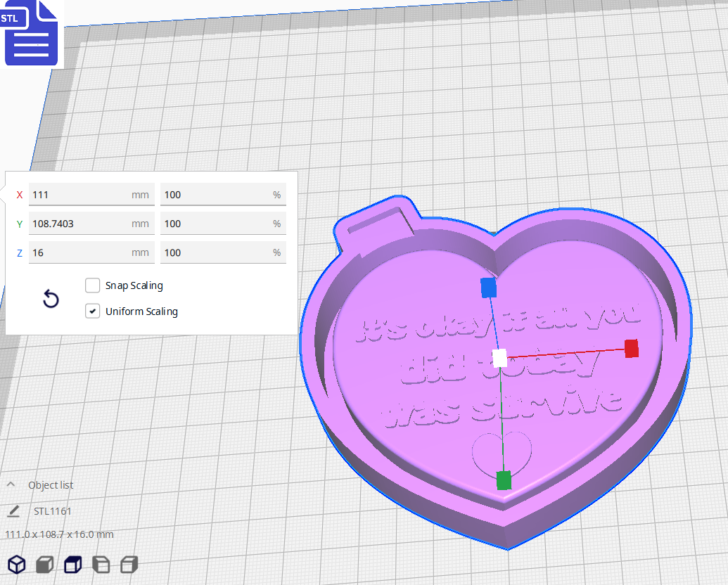Switch to the top camera view
This screenshot has width=728, height=585.
72,565
